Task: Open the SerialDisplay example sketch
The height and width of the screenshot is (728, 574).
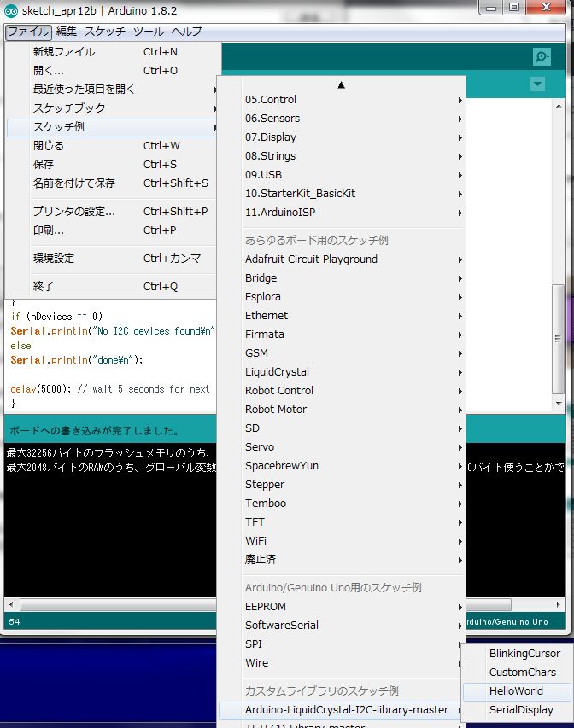Action: [518, 710]
